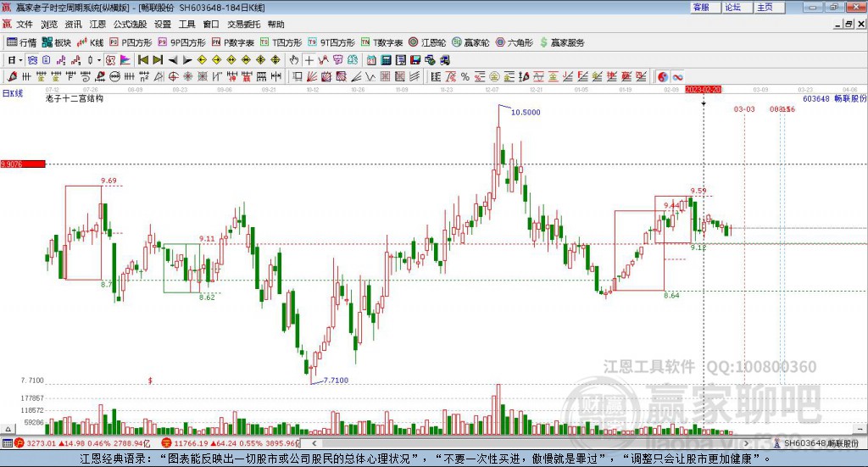Screen dimensions: 868x467
Task: Click the 深 index 11766.19 status entry
Action: click(x=231, y=443)
